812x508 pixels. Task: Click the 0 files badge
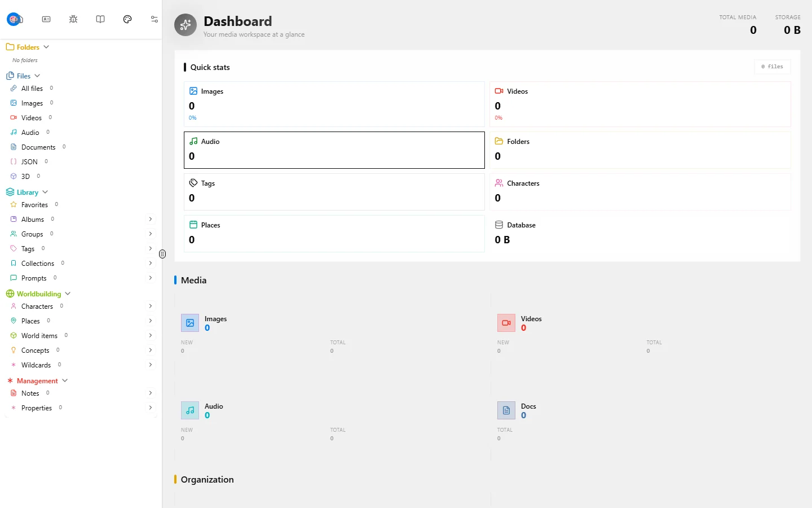point(773,67)
